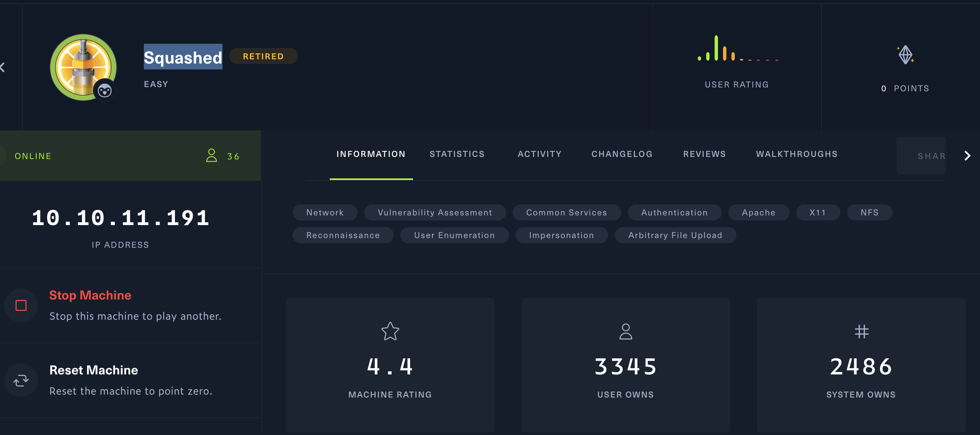Switch to the Activity tab

tap(540, 154)
